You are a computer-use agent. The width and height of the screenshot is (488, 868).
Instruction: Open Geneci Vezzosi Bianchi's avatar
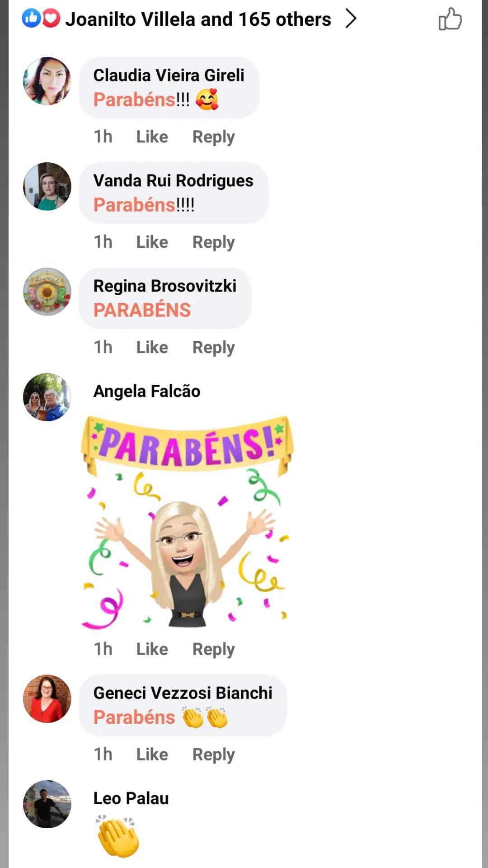click(x=47, y=698)
